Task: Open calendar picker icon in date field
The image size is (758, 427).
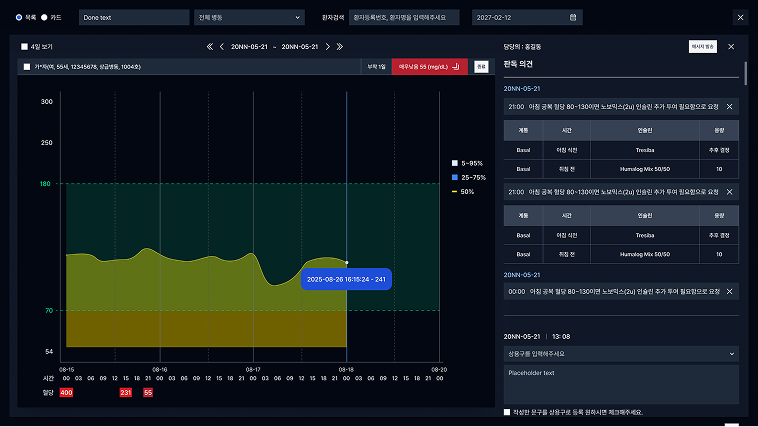Action: pyautogui.click(x=573, y=17)
